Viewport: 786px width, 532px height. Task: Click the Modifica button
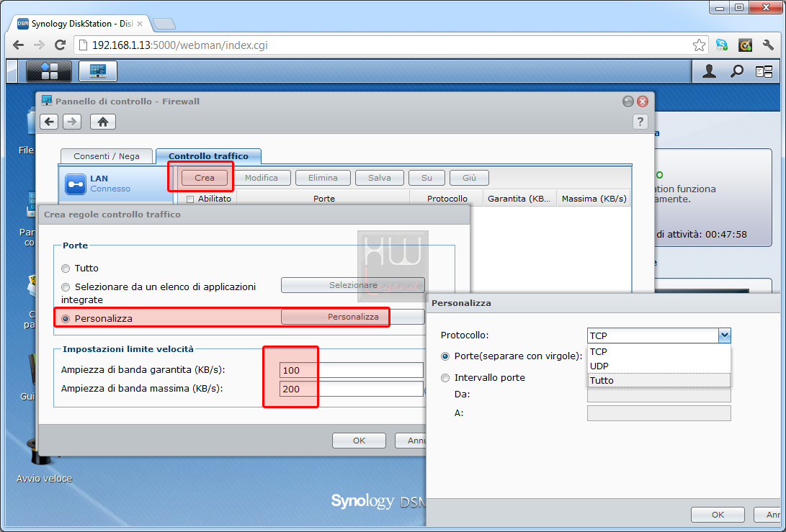(x=262, y=178)
